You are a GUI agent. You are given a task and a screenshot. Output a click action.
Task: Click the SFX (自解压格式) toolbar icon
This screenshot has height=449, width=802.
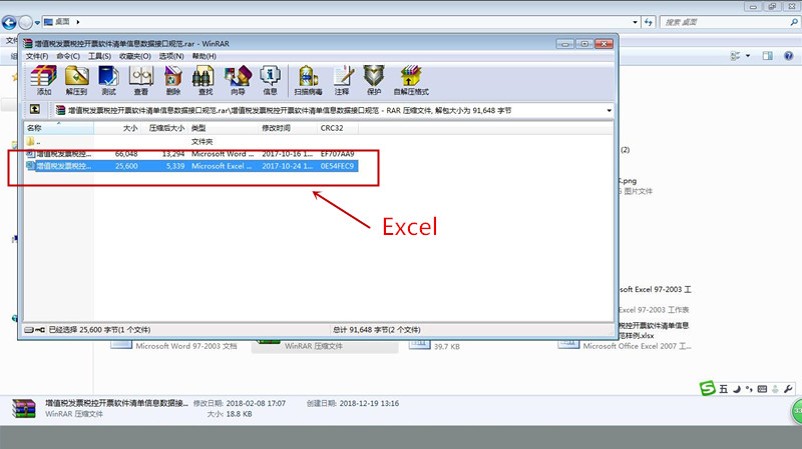[x=411, y=80]
